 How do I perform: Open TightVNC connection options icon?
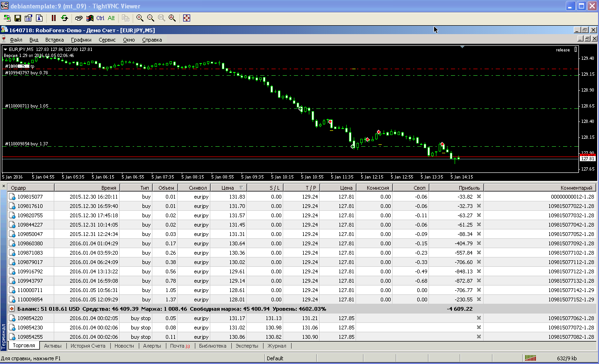29,18
